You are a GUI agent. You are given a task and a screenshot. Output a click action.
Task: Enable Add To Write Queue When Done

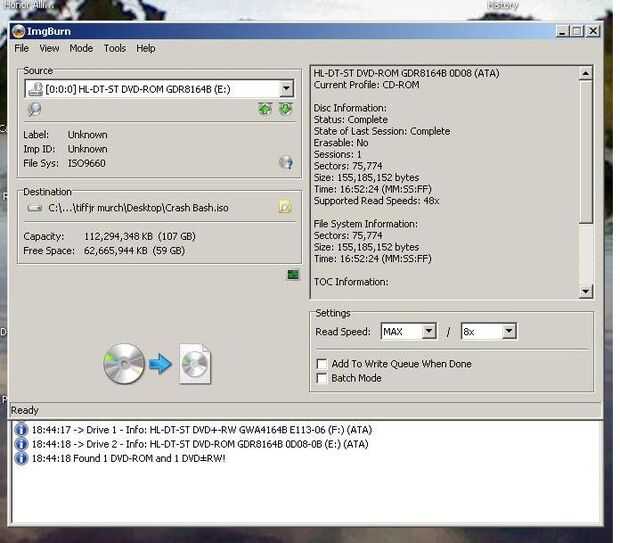pos(322,364)
